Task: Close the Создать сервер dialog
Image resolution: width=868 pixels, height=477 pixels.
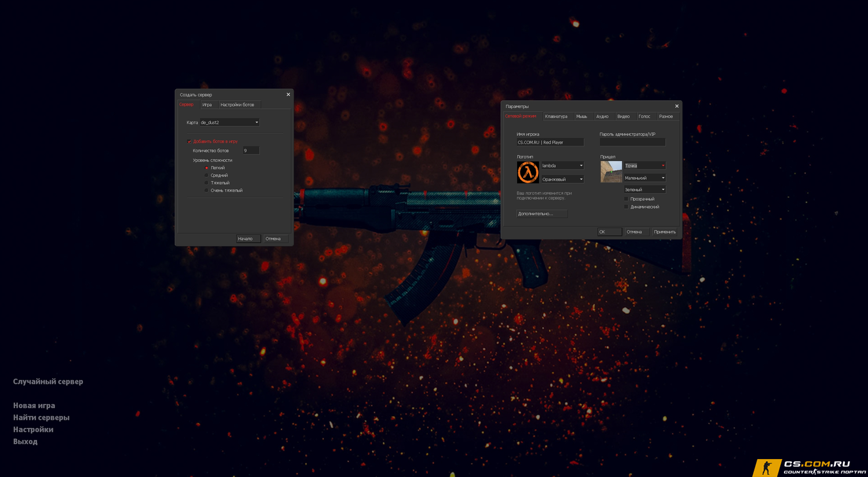Action: [x=288, y=94]
